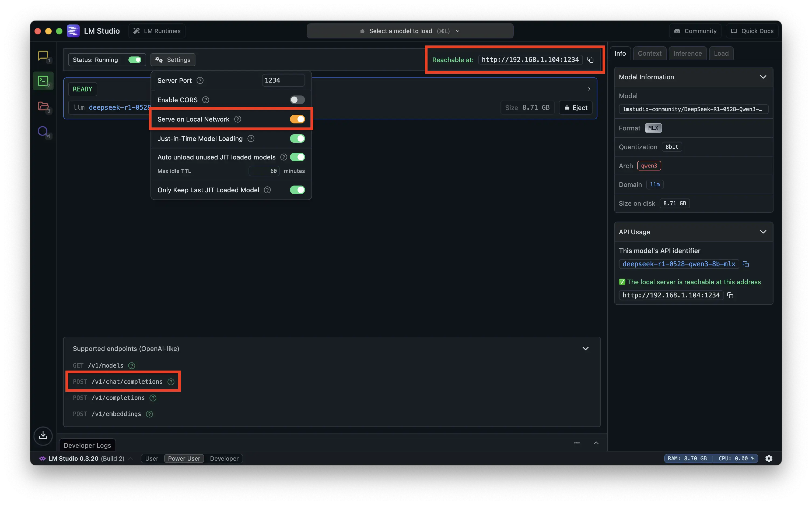The width and height of the screenshot is (812, 505).
Task: Show help for Server Port setting
Action: [x=200, y=80]
